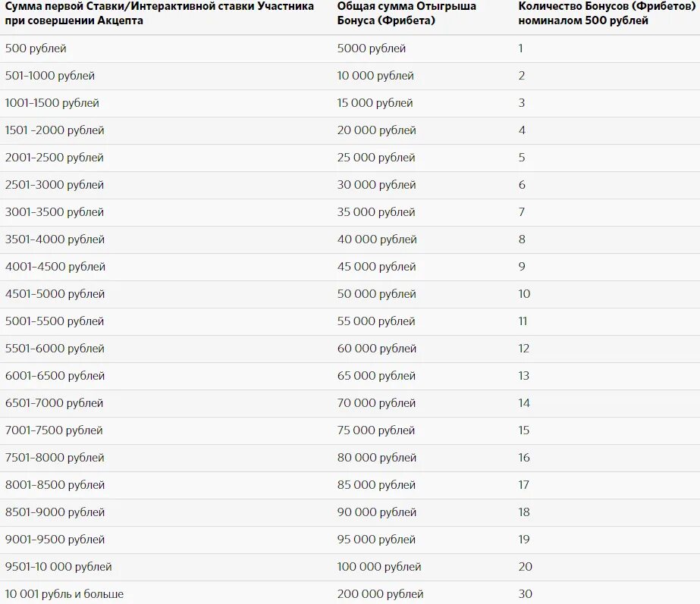The width and height of the screenshot is (700, 604).
Task: Click freebet count '10' cell
Action: click(606, 294)
